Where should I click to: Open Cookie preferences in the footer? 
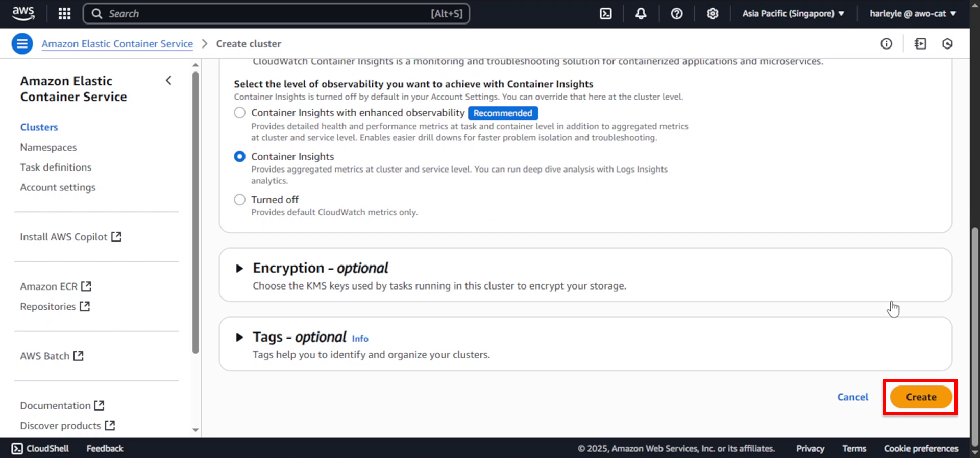coord(921,448)
